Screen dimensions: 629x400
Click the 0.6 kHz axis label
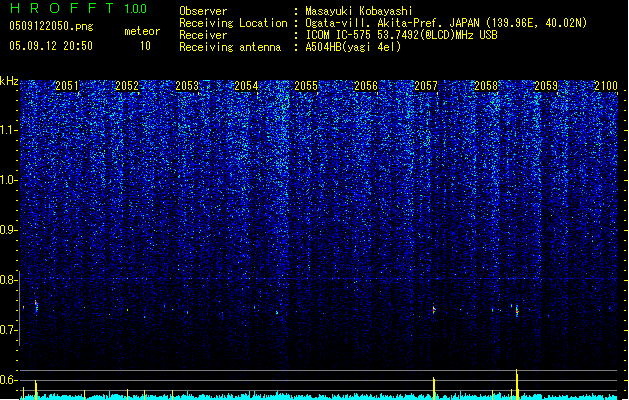[x=8, y=380]
